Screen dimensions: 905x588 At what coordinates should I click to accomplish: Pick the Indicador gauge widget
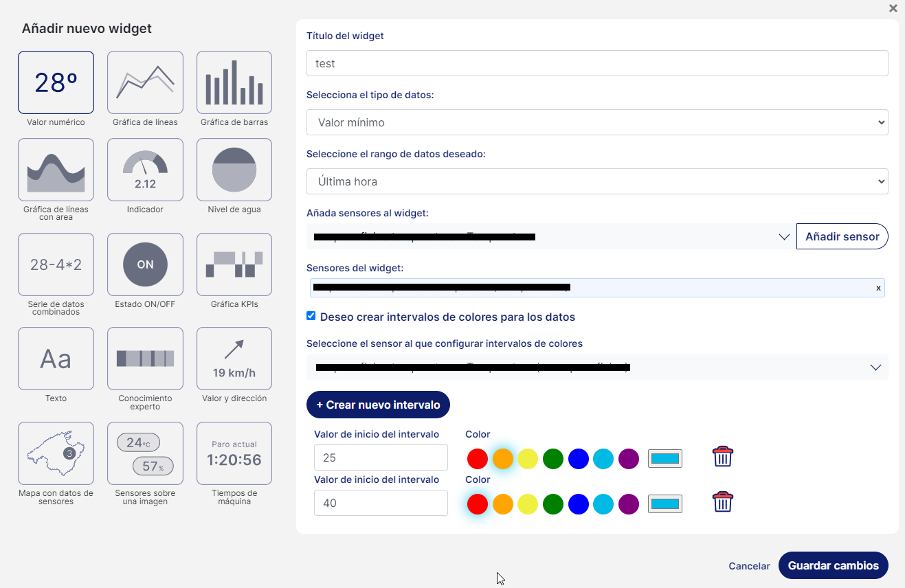[x=145, y=170]
